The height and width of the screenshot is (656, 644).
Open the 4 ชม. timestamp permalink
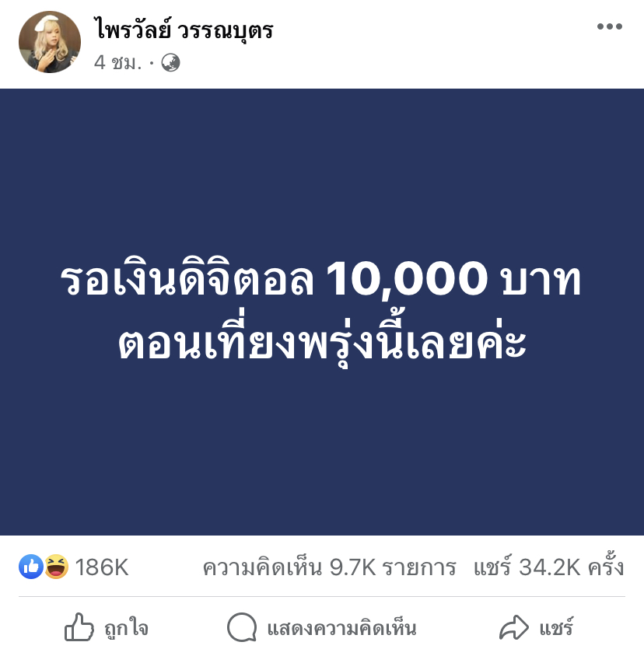118,63
